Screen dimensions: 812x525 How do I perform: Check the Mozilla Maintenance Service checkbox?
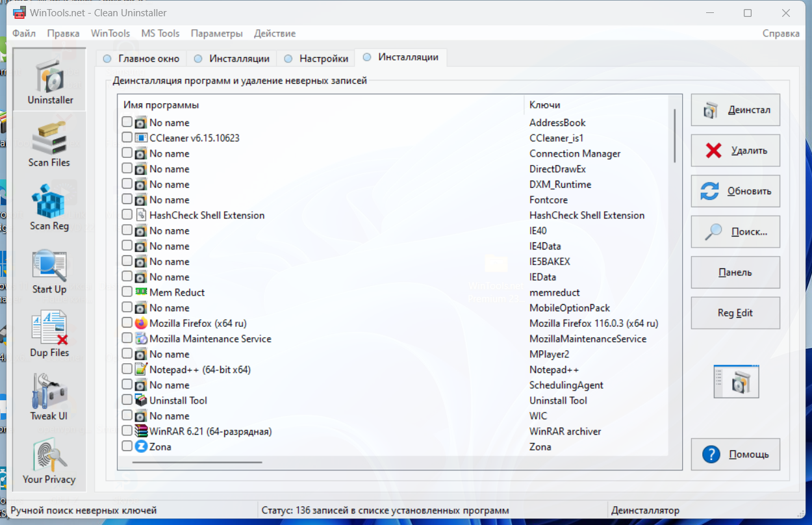click(x=127, y=339)
